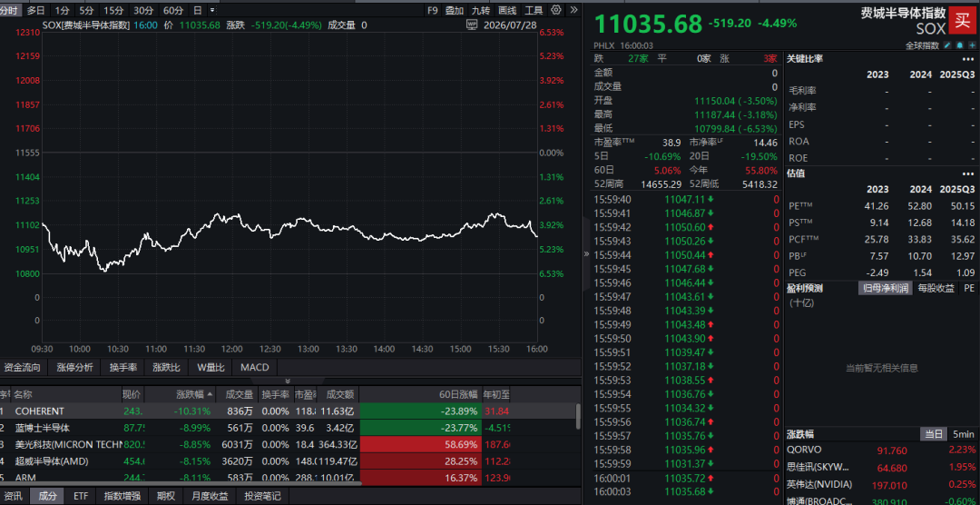Viewport: 980px width, 505px height.
Task: Sort by the 涨跌幅 column header
Action: 190,395
